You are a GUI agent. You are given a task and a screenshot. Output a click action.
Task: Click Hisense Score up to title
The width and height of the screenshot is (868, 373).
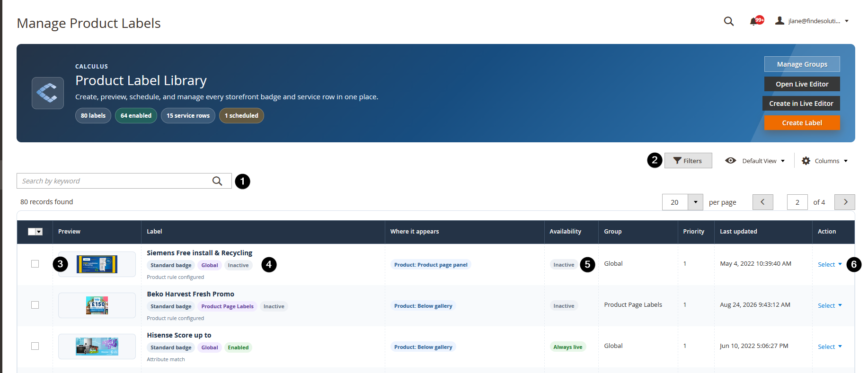click(x=179, y=335)
